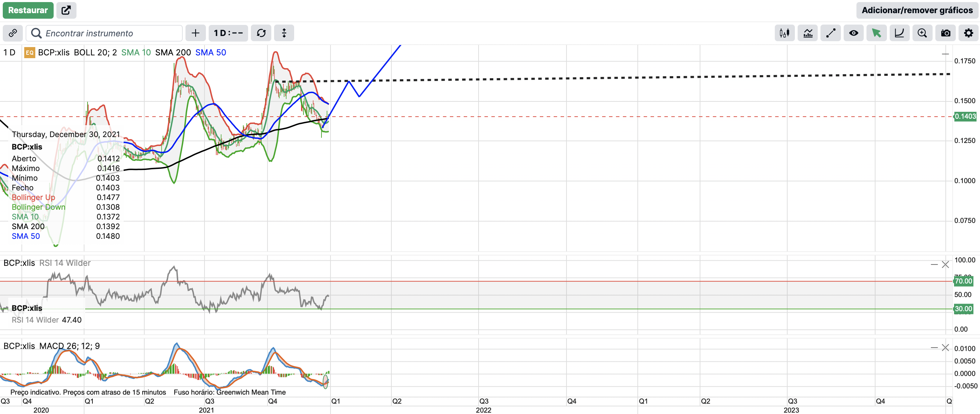Select the trend line drawing tool

pos(831,33)
